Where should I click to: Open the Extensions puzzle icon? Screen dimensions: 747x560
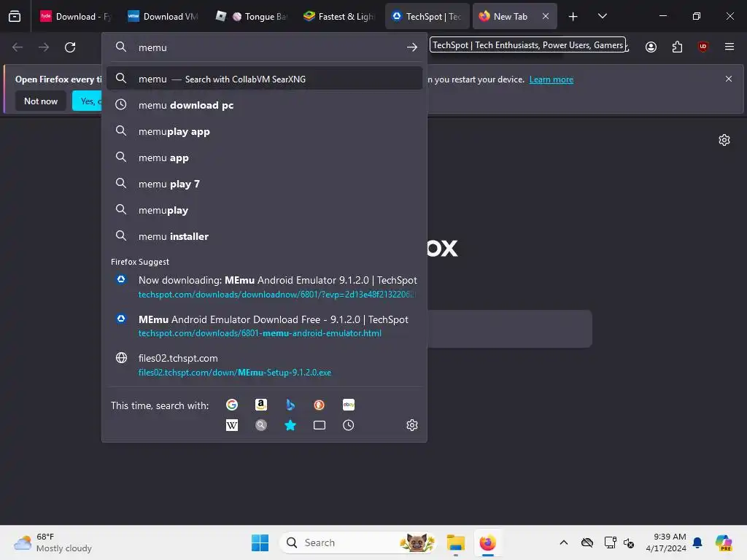coord(677,47)
